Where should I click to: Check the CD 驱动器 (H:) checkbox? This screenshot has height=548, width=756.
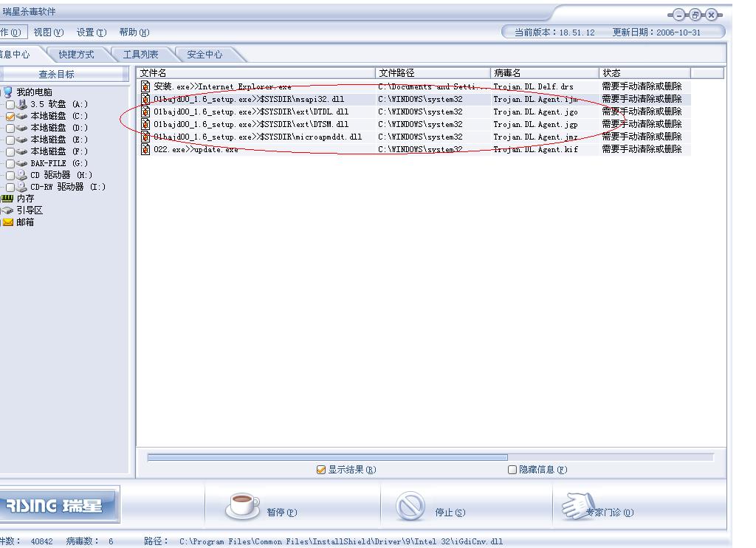pos(10,175)
